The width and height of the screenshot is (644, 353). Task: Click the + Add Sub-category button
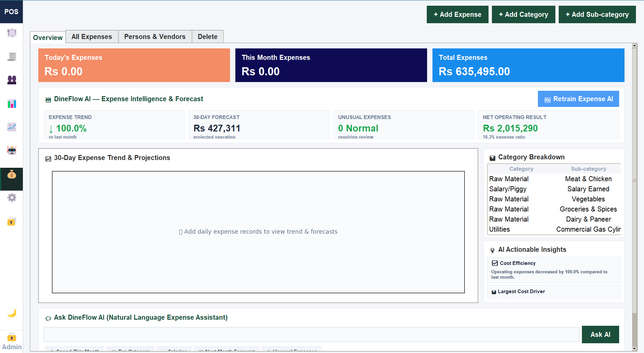597,14
